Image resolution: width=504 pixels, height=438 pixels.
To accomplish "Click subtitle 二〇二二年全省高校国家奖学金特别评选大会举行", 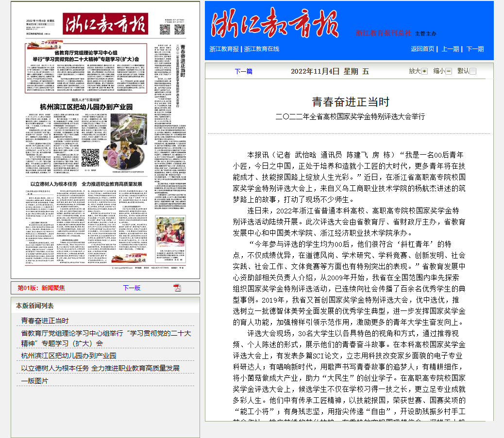I will pos(350,116).
